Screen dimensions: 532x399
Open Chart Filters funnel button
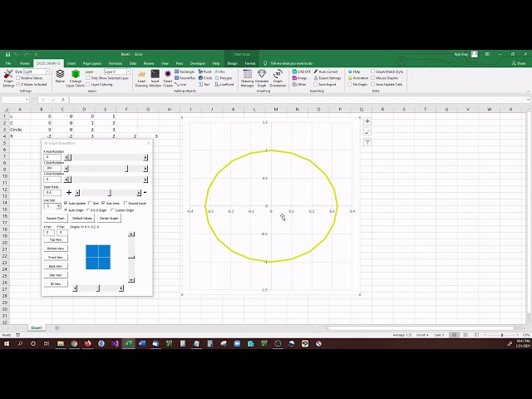(367, 142)
